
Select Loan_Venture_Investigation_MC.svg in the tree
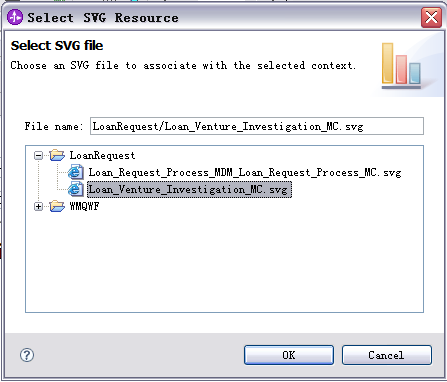coord(189,189)
